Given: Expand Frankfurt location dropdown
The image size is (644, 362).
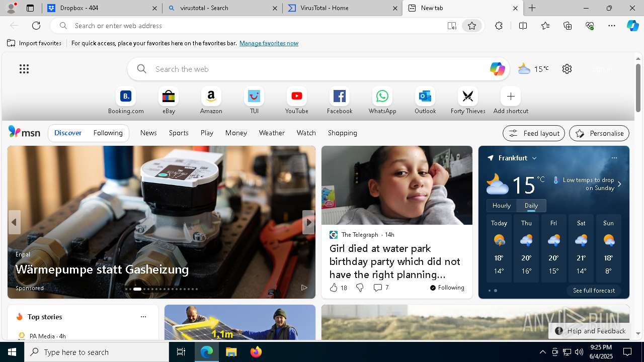Looking at the screenshot, I should 534,158.
